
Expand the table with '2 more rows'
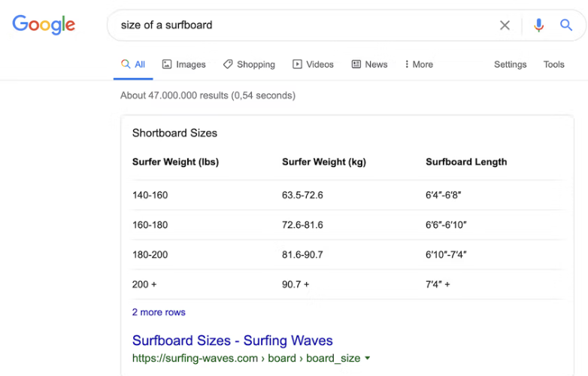[159, 312]
